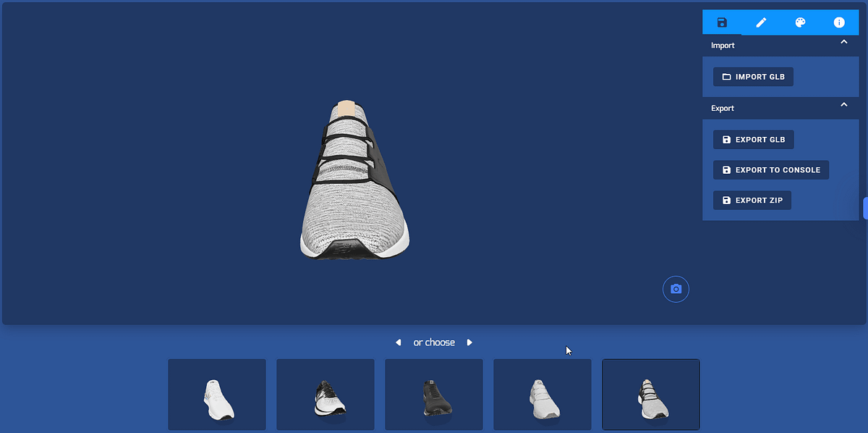Open the info tab
The width and height of the screenshot is (868, 433).
click(839, 22)
